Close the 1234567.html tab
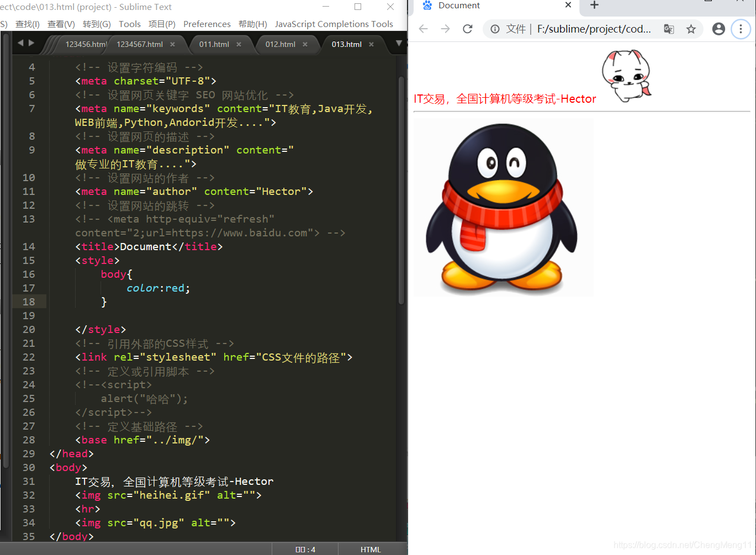 point(172,44)
